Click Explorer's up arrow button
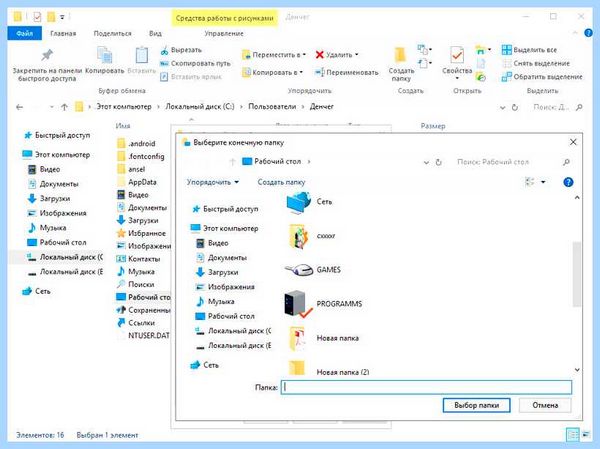This screenshot has width=600, height=449. [64, 107]
